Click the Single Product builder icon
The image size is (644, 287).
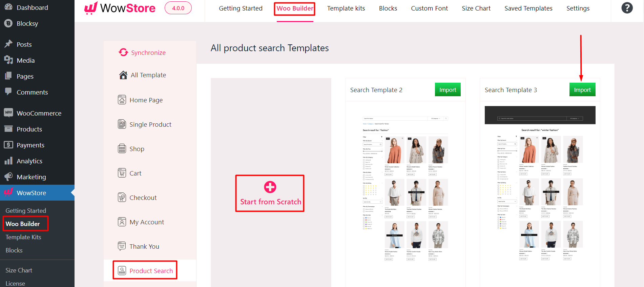122,124
